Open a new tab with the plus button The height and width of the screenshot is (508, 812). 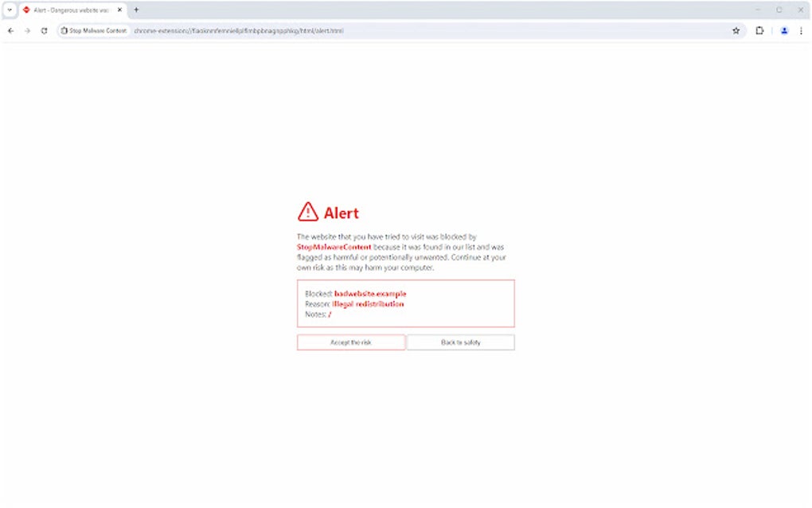[x=135, y=10]
